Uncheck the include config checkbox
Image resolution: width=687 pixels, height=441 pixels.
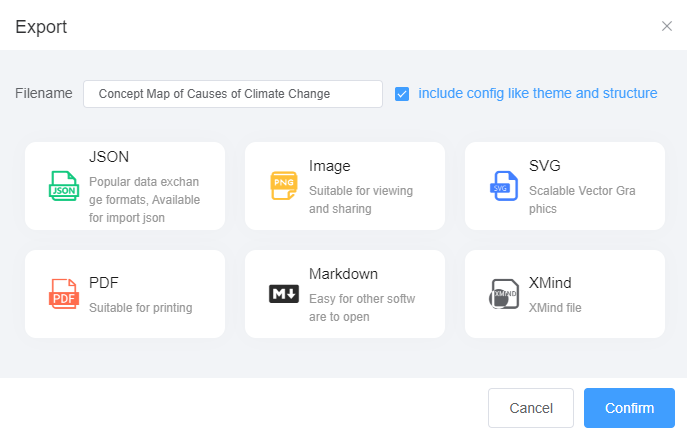coord(402,94)
